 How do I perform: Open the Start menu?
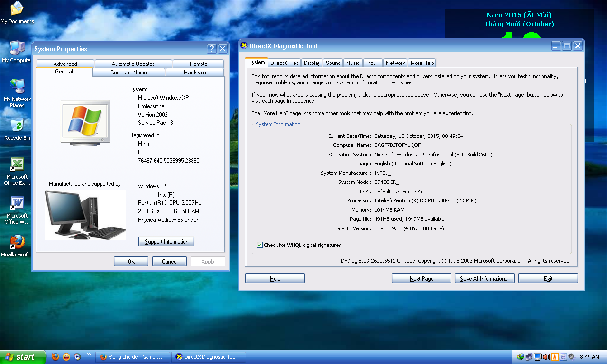point(23,357)
